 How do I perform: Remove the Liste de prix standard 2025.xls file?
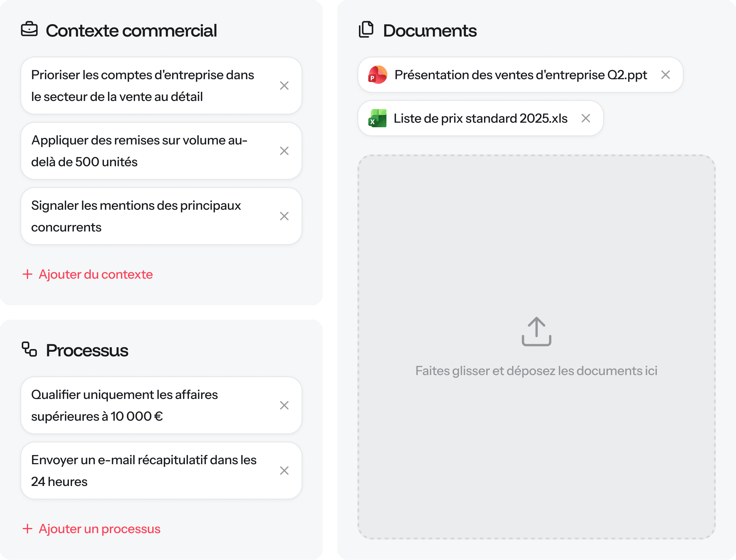pyautogui.click(x=586, y=118)
